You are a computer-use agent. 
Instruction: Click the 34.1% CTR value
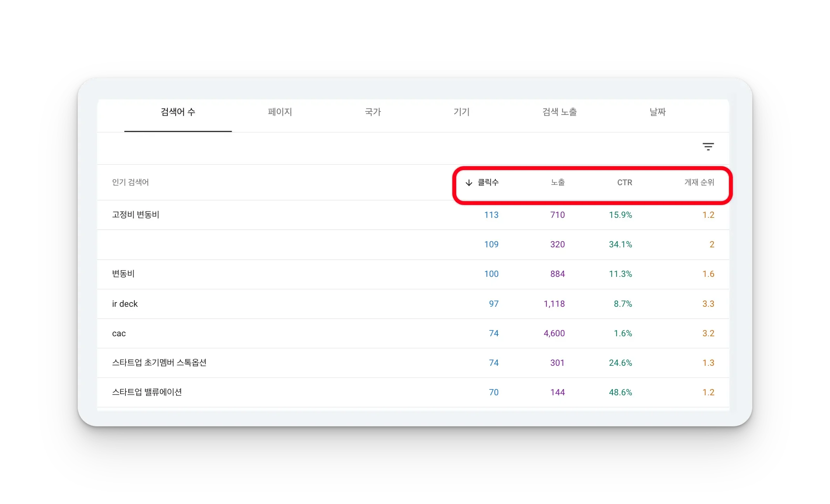tap(620, 244)
